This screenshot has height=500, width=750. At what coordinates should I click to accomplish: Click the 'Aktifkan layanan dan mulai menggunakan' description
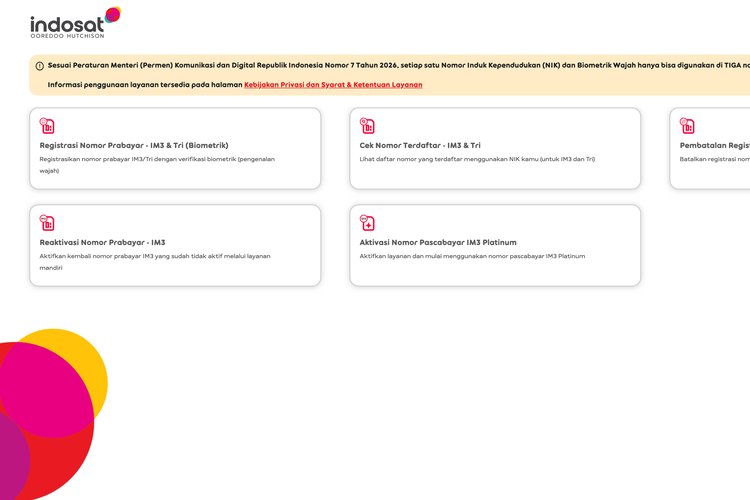(472, 256)
